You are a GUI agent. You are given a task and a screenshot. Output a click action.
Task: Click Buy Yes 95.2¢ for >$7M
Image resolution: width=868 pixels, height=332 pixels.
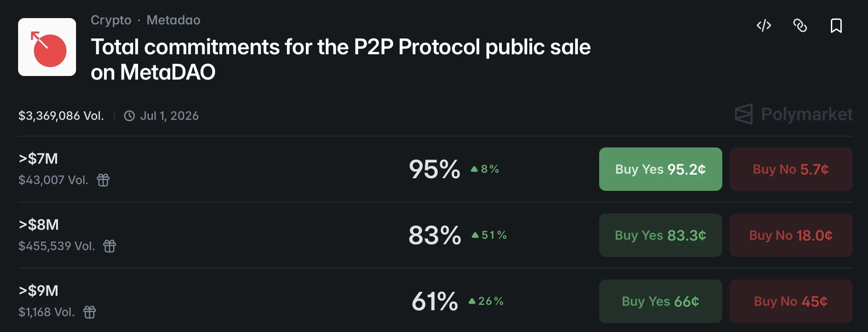[x=660, y=169]
